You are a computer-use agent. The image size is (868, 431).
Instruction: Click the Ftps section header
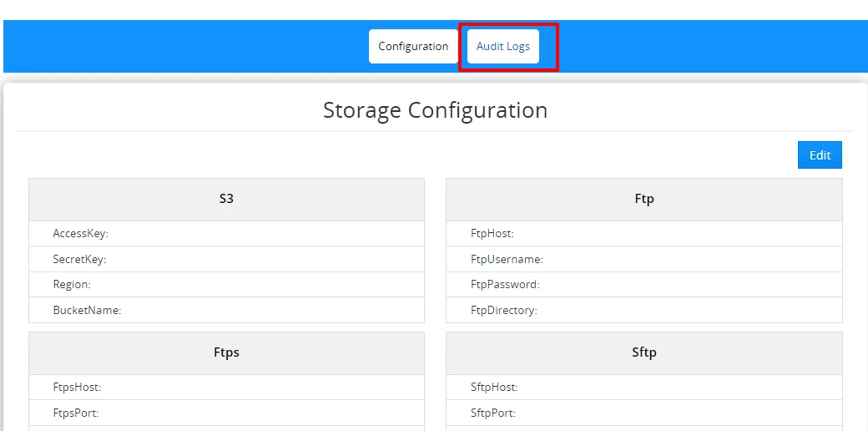(226, 352)
